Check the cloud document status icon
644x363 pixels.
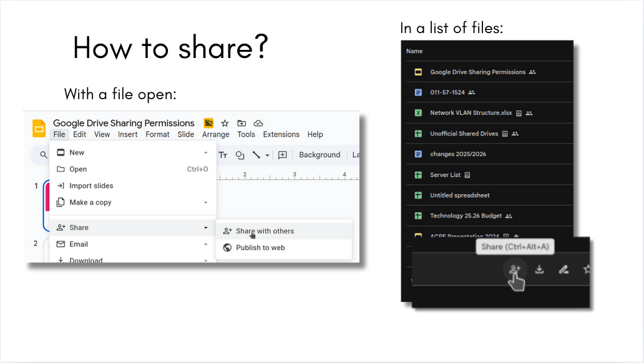point(258,123)
